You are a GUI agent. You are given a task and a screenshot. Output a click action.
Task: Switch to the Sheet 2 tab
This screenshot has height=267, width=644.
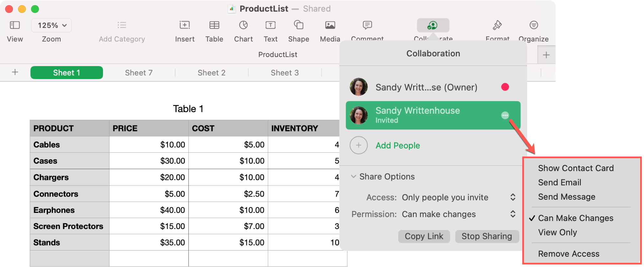tap(211, 73)
